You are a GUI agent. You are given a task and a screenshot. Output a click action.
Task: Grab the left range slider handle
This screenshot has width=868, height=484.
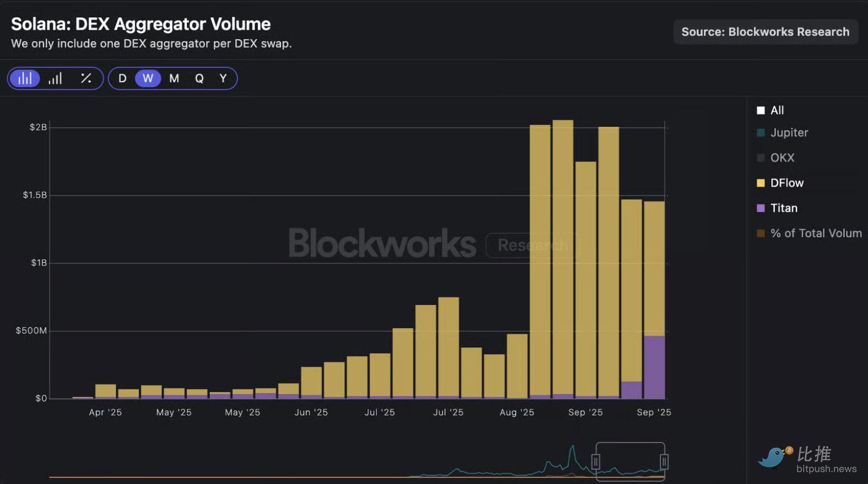tap(596, 462)
